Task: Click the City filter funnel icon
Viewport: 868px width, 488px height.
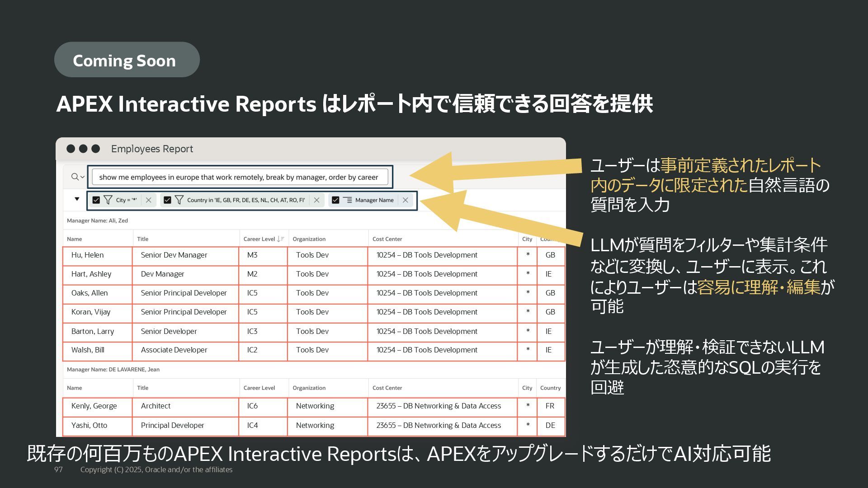Action: click(108, 200)
